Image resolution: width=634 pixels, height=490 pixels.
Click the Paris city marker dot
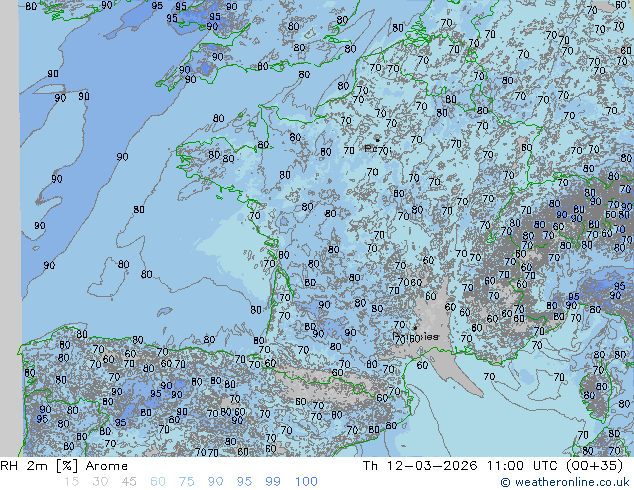pyautogui.click(x=378, y=140)
